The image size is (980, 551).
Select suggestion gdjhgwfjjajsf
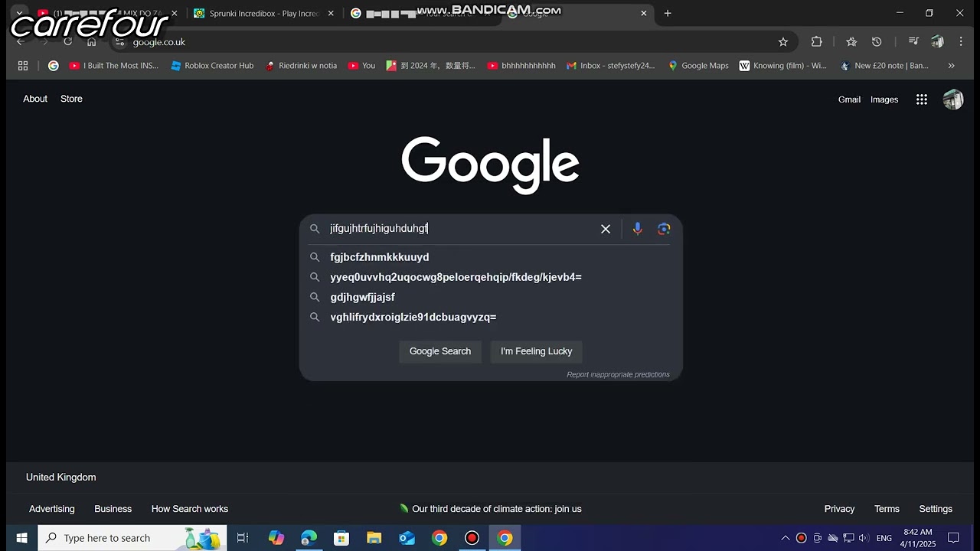[x=491, y=297]
